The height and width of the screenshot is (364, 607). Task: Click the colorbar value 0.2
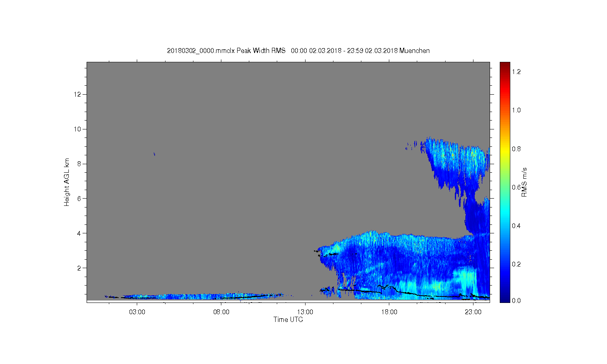pos(516,264)
